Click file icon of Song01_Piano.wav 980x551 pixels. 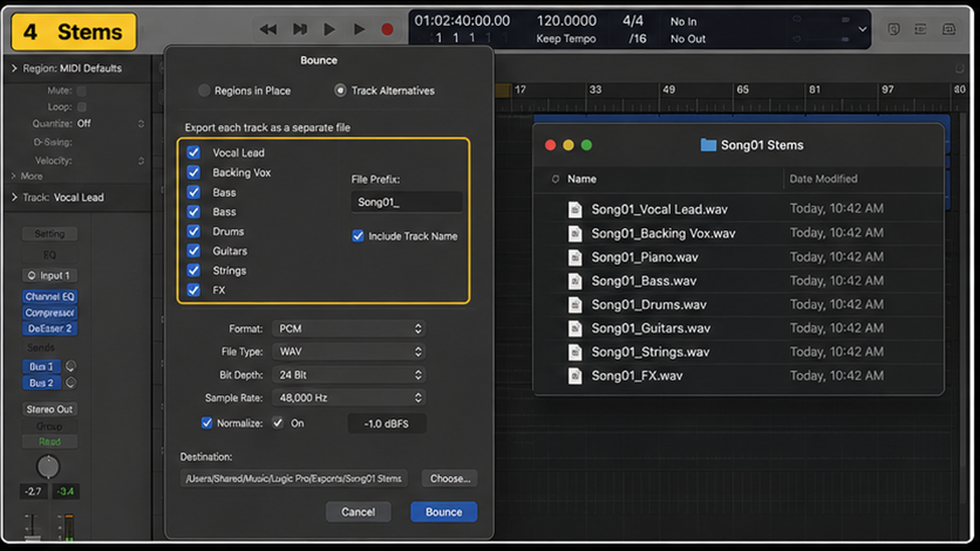coord(575,256)
